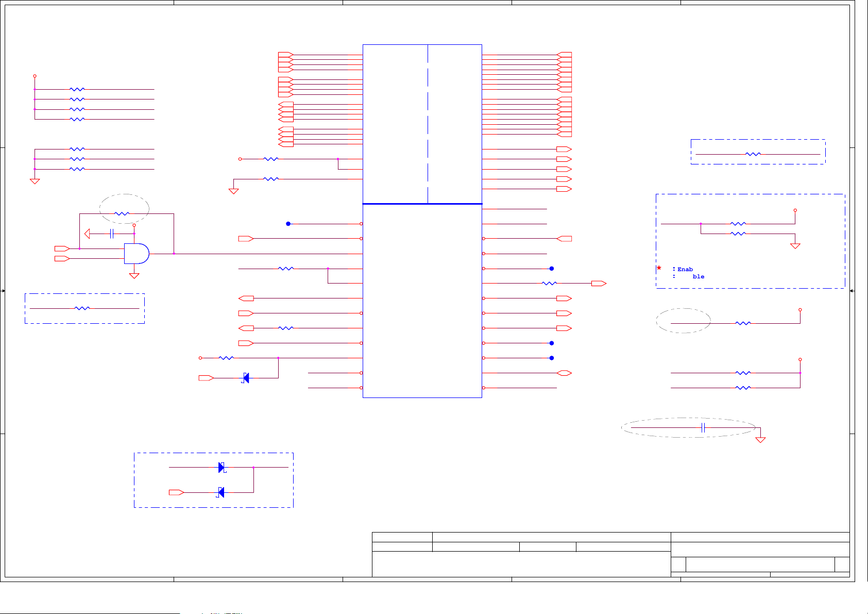Click the hexagonal bidirectional port right of the IC
The width and height of the screenshot is (868, 614).
pos(564,373)
